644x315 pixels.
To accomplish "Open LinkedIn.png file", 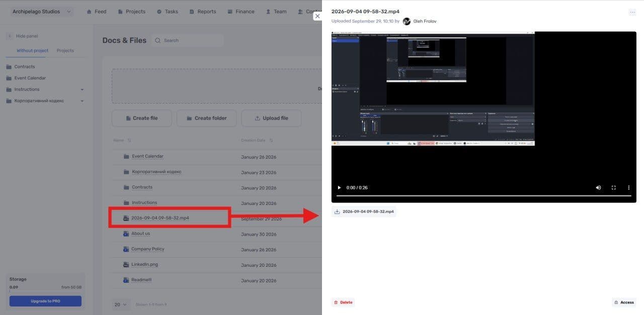I will point(144,265).
